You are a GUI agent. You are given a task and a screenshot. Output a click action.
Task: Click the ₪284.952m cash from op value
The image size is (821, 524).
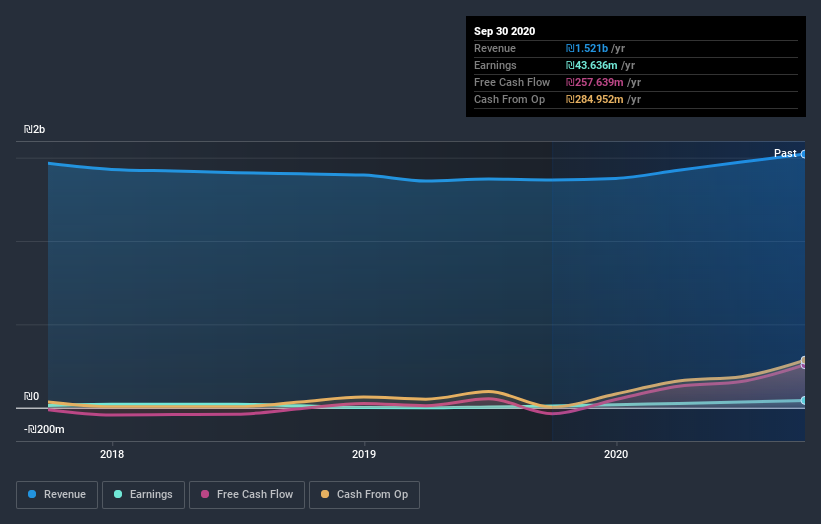click(x=594, y=99)
